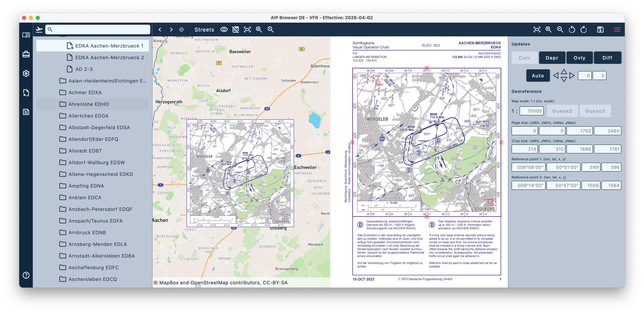Open the document update sidebar icon

(26, 93)
